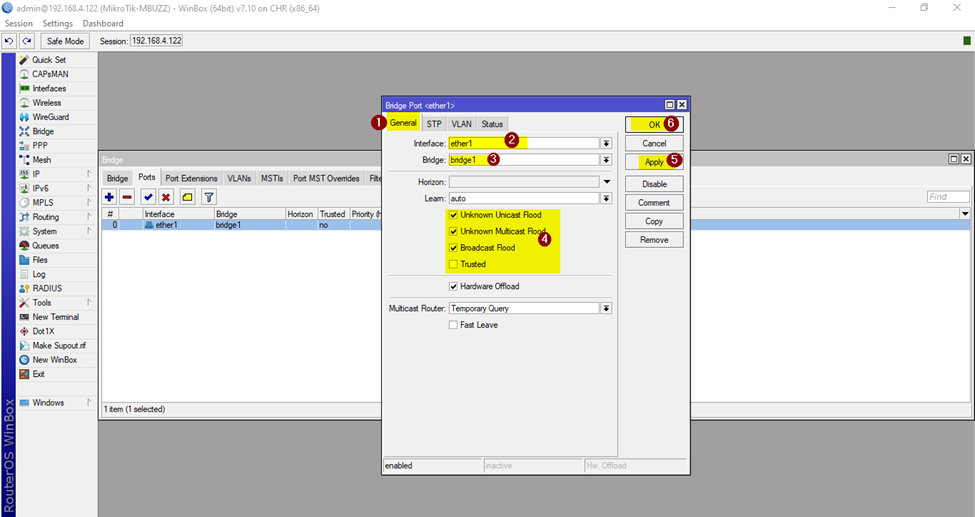The width and height of the screenshot is (975, 517).
Task: Toggle Broadcast Flood checkbox
Action: (453, 248)
